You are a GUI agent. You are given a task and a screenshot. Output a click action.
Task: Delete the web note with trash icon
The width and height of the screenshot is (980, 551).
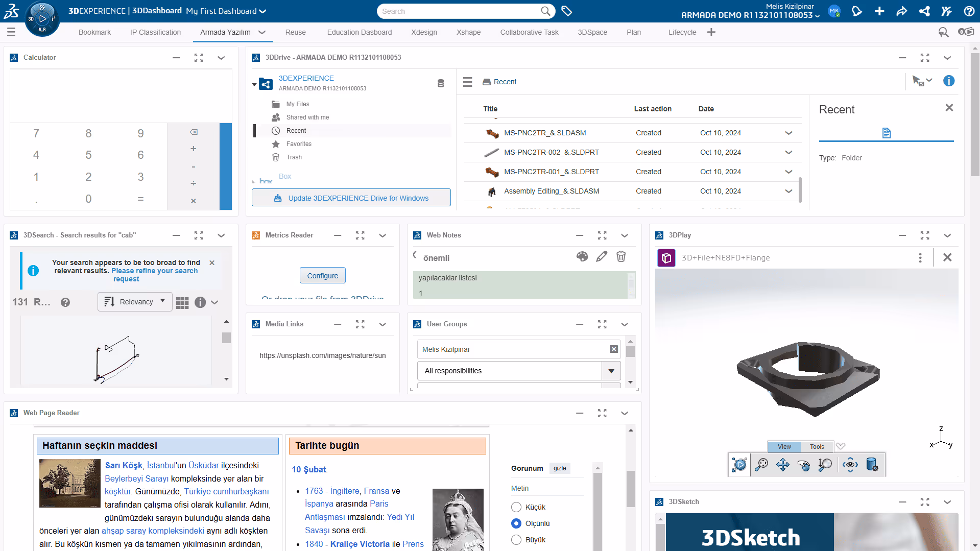click(621, 256)
